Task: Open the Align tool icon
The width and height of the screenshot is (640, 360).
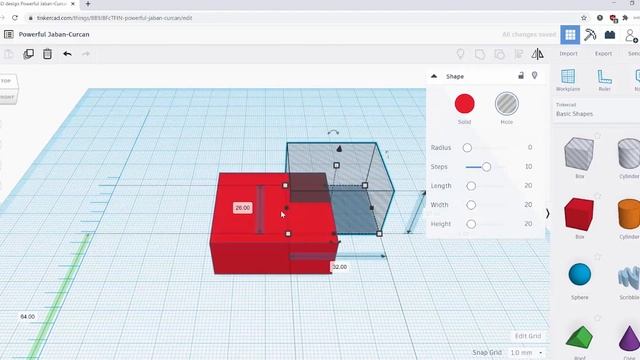Action: pyautogui.click(x=519, y=54)
